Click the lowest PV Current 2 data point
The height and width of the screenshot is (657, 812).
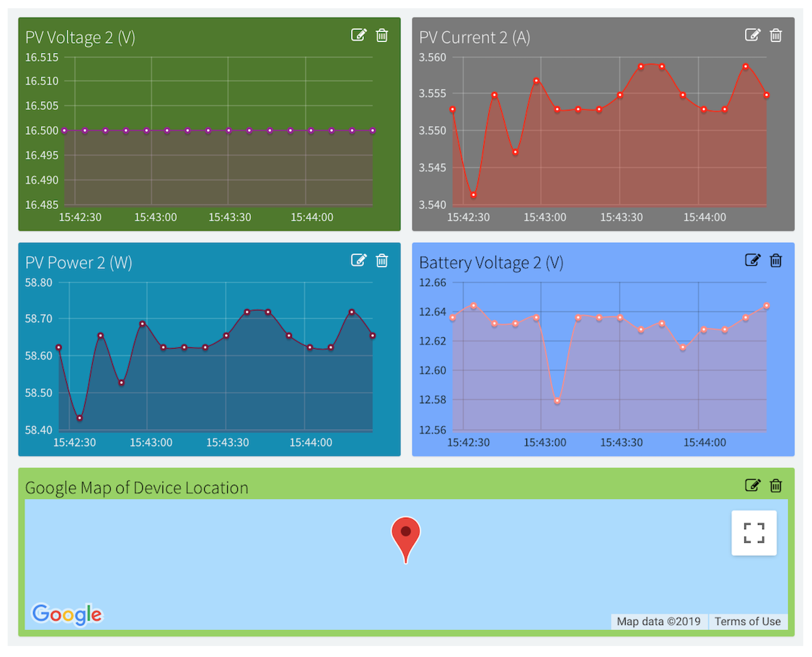click(473, 195)
